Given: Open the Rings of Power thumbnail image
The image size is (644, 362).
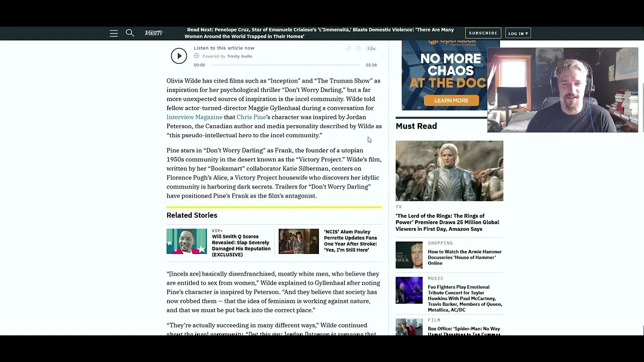Looking at the screenshot, I should point(449,170).
